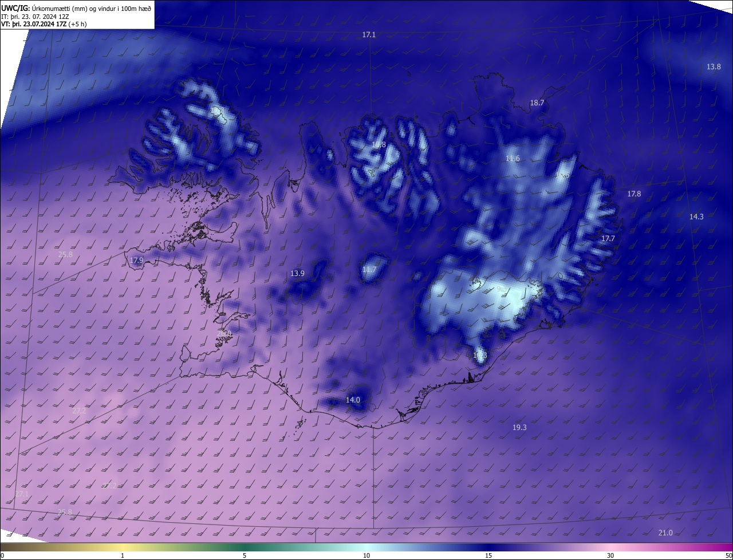Click the 19.3 value label
The width and height of the screenshot is (733, 560).
[x=519, y=428]
